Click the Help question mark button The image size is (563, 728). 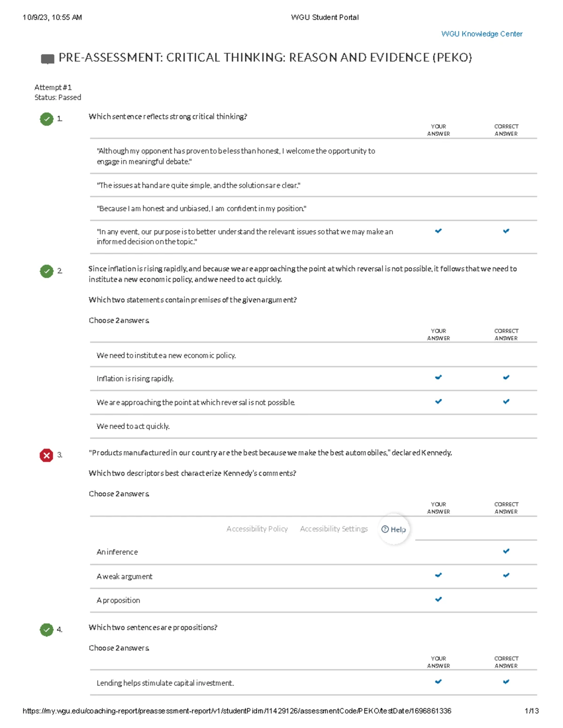click(394, 529)
